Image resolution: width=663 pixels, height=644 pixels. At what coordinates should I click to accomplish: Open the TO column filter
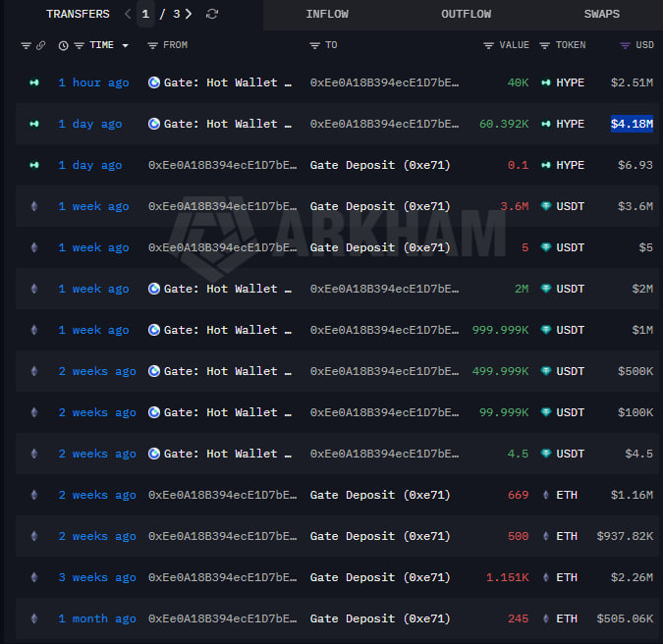pyautogui.click(x=314, y=45)
